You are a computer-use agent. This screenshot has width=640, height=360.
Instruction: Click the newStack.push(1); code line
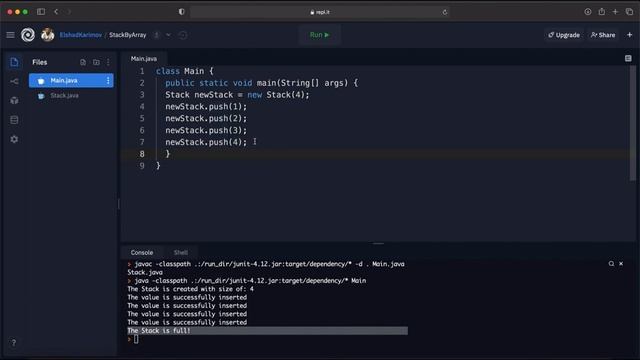(x=206, y=107)
